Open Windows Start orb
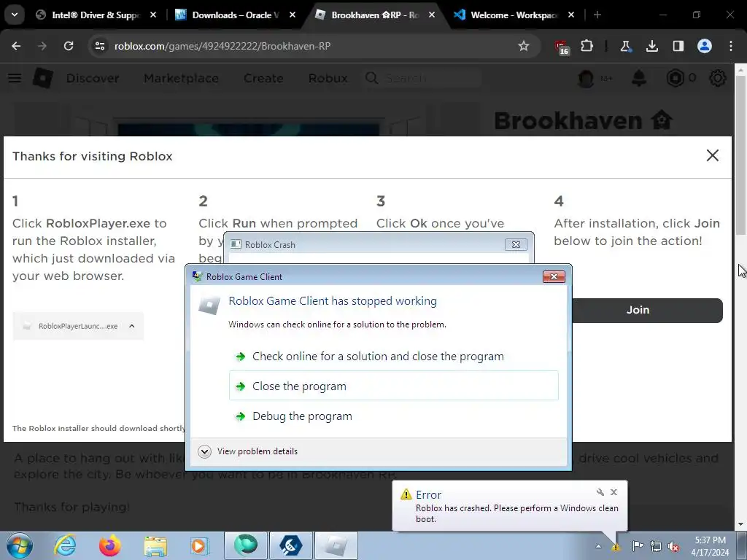This screenshot has height=560, width=747. (20, 545)
